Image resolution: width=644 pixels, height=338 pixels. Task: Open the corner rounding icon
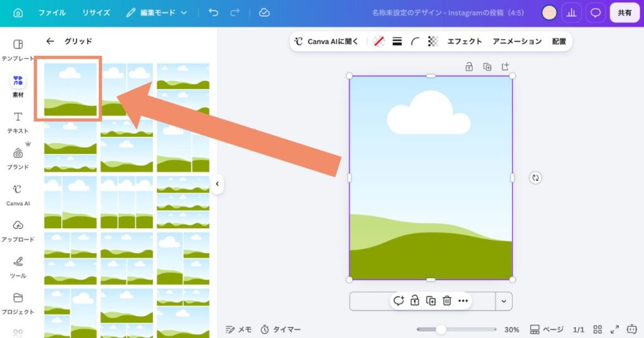tap(415, 41)
